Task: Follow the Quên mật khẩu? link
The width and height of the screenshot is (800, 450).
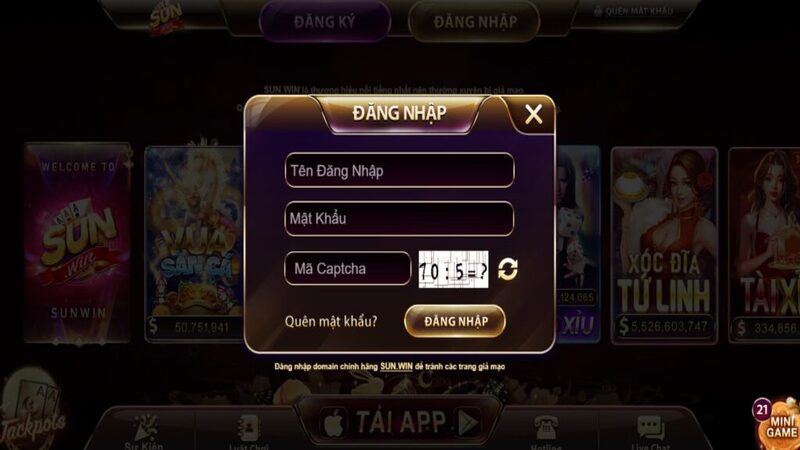Action: click(331, 321)
